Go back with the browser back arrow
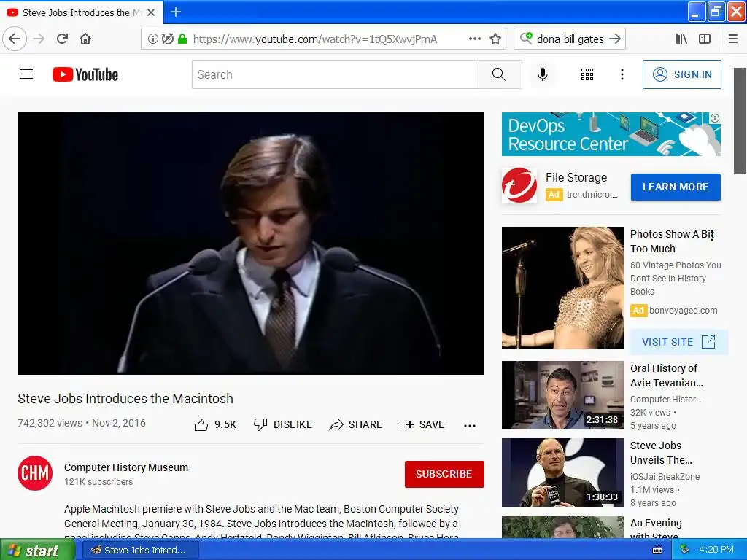Viewport: 747px width, 560px height. pyautogui.click(x=15, y=39)
